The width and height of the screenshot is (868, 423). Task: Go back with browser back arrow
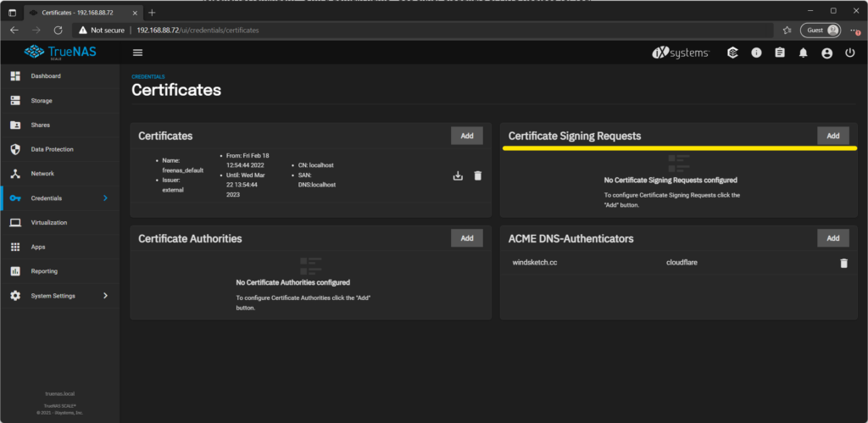[14, 31]
